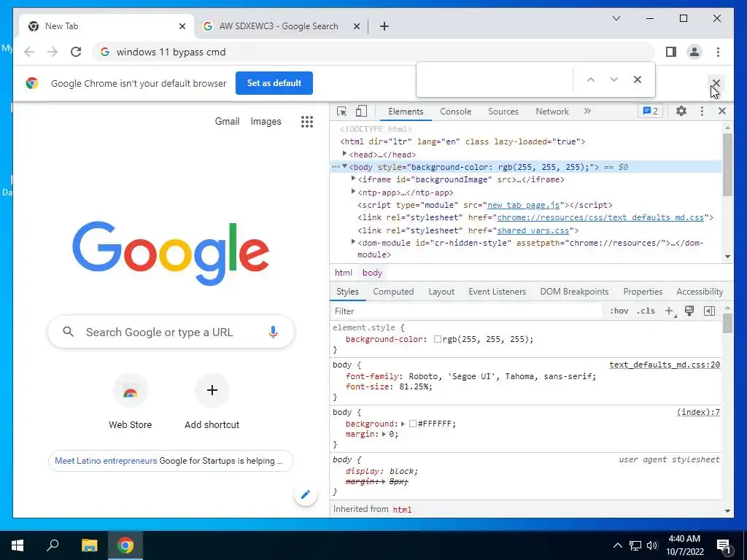Show more DevTools tabs chevron

tap(587, 111)
